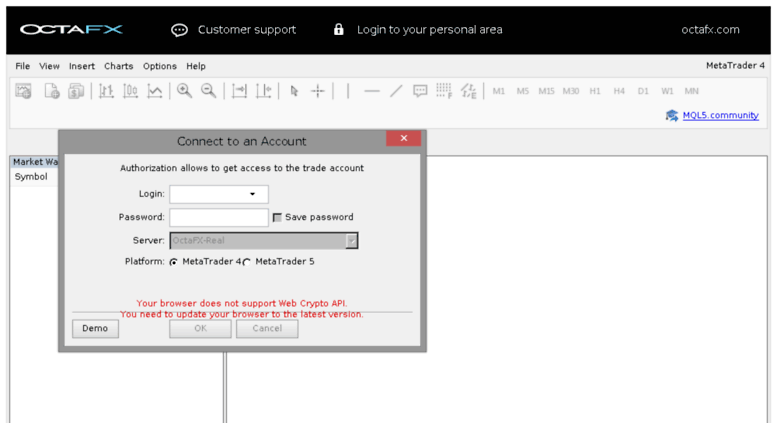This screenshot has height=423, width=777.
Task: Click the Password input field
Action: pyautogui.click(x=219, y=217)
